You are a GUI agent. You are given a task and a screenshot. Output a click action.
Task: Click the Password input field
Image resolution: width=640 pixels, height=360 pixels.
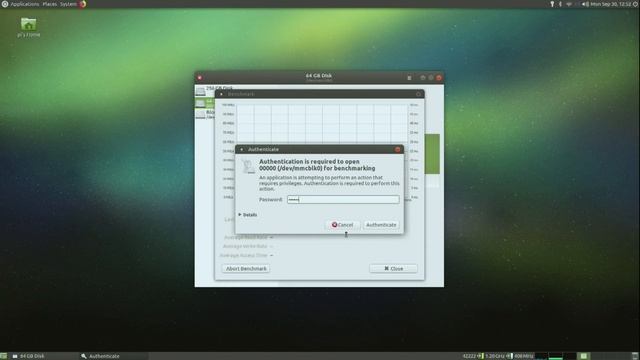[x=343, y=200]
